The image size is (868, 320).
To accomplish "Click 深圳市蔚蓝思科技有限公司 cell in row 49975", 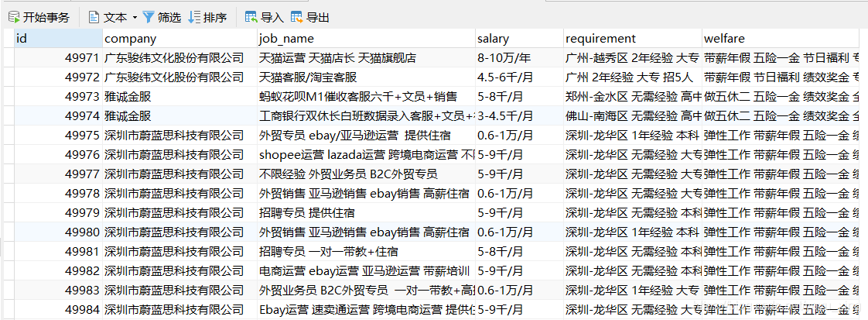I will tap(180, 136).
